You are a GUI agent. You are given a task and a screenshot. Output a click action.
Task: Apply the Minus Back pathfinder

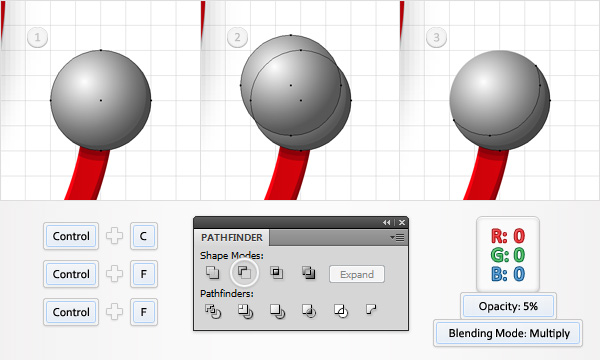pos(371,309)
